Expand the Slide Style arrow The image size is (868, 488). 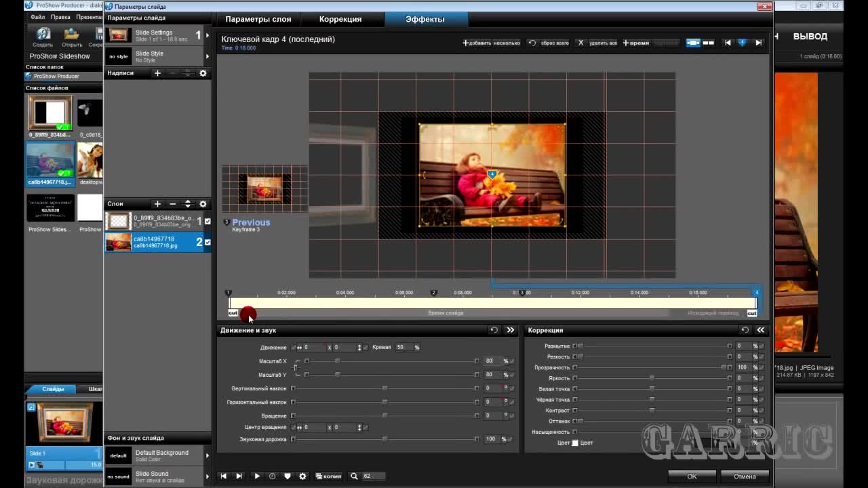tap(208, 56)
